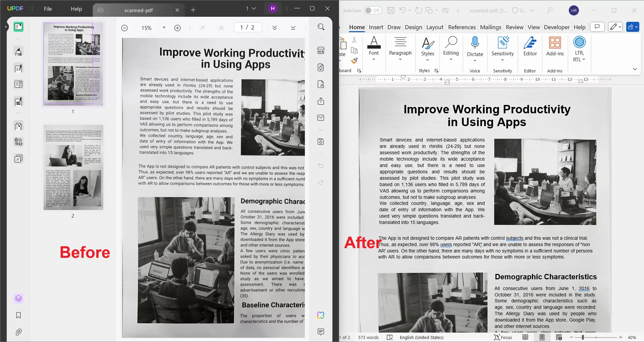Image resolution: width=644 pixels, height=342 pixels.
Task: Open the Bookmarks panel in UPDF
Action: [x=18, y=315]
